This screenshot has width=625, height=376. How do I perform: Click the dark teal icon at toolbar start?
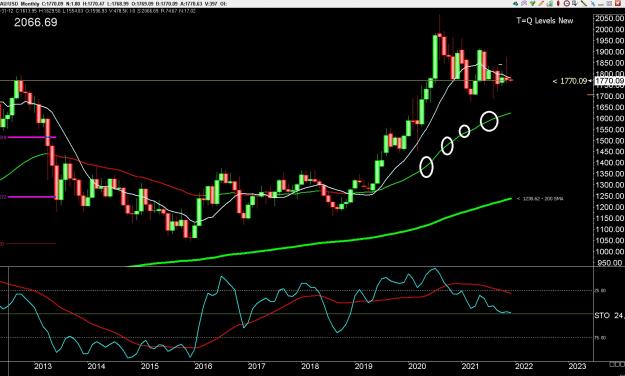tap(515, 4)
